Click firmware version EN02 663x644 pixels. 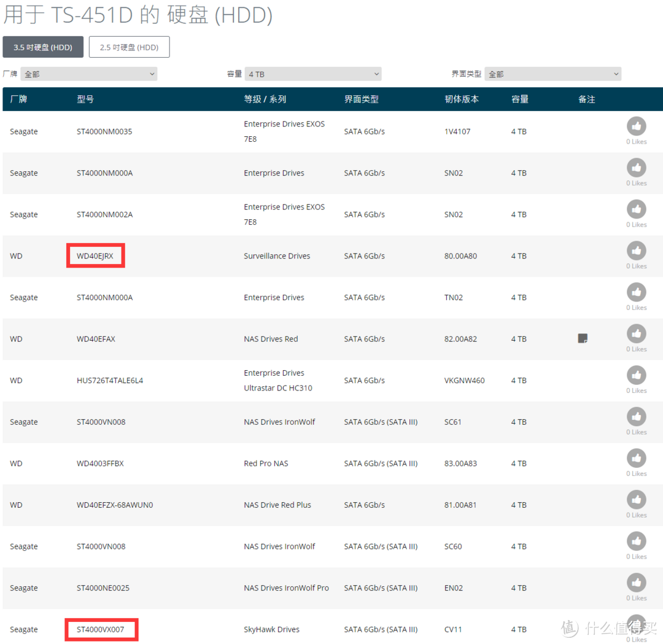pyautogui.click(x=453, y=588)
